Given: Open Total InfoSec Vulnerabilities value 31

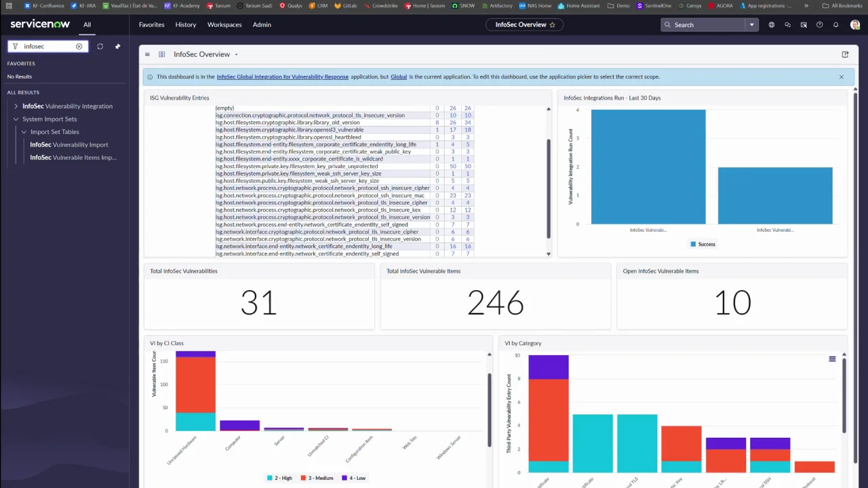Looking at the screenshot, I should (x=258, y=303).
